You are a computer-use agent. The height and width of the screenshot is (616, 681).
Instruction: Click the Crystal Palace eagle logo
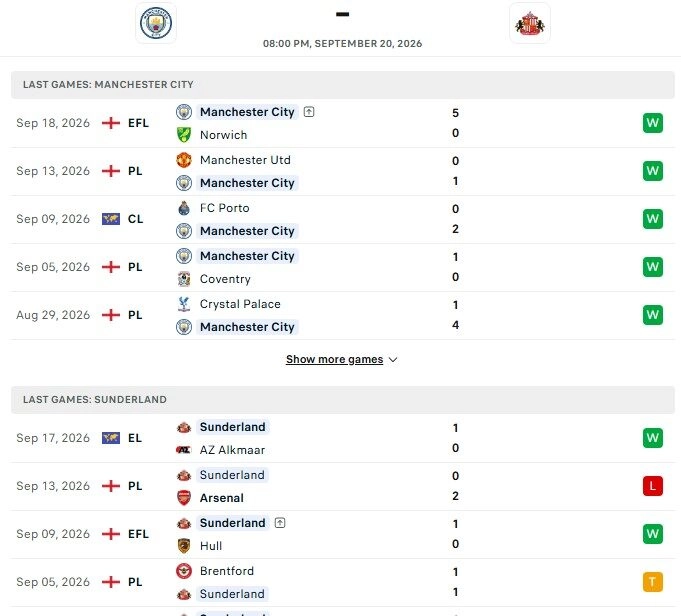pyautogui.click(x=184, y=304)
